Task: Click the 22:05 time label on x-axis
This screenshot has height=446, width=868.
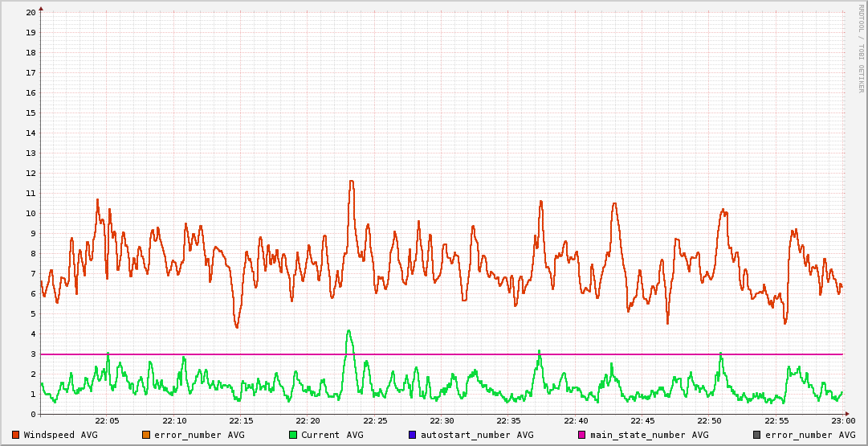Action: pyautogui.click(x=107, y=421)
